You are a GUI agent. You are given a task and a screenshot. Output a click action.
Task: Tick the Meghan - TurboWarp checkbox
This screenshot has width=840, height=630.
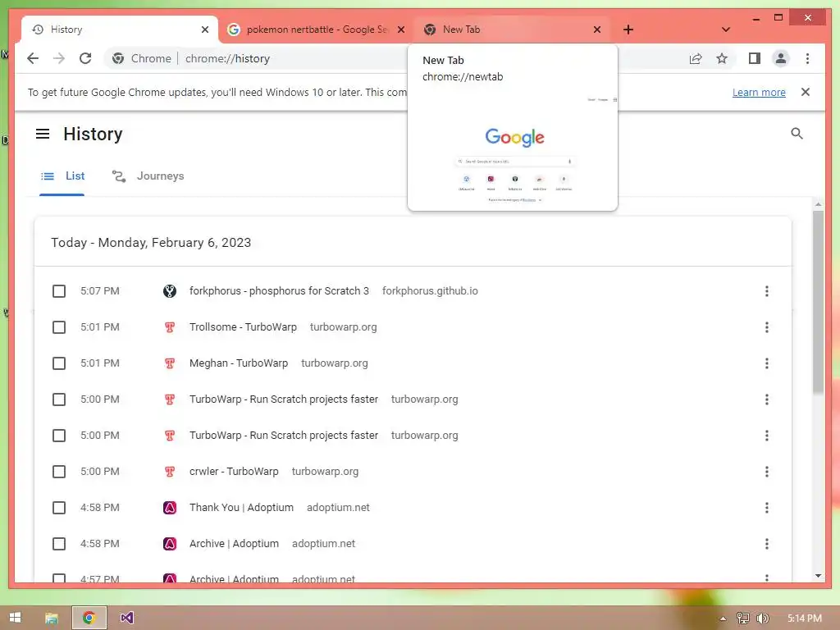(x=59, y=363)
